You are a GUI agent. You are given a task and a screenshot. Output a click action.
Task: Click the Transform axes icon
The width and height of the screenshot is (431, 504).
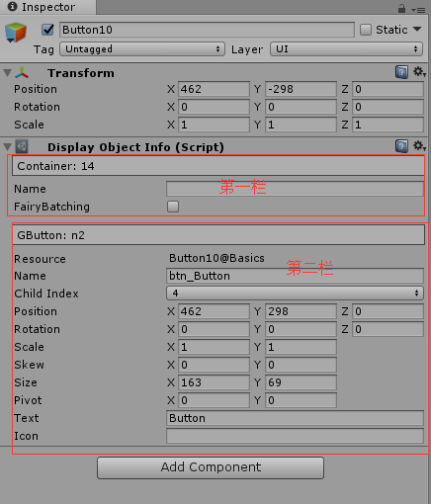point(22,73)
